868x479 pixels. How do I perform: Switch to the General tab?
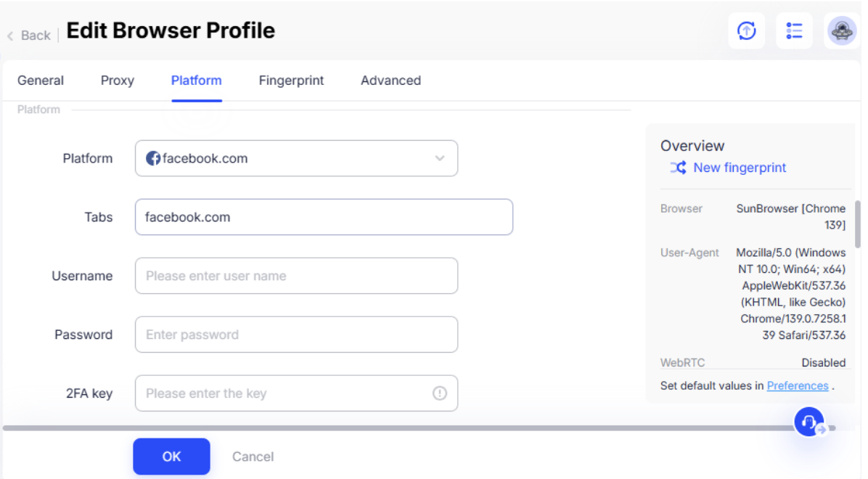click(x=41, y=81)
